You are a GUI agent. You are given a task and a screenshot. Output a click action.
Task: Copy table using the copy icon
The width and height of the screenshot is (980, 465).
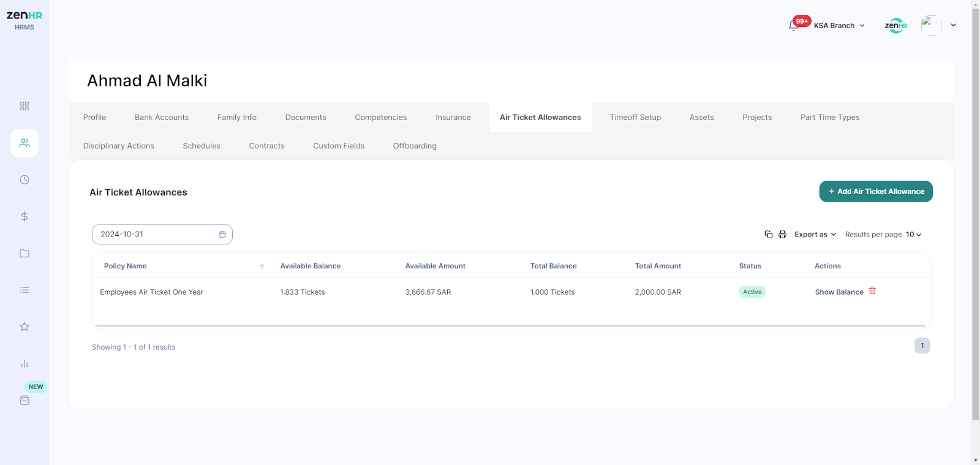769,234
